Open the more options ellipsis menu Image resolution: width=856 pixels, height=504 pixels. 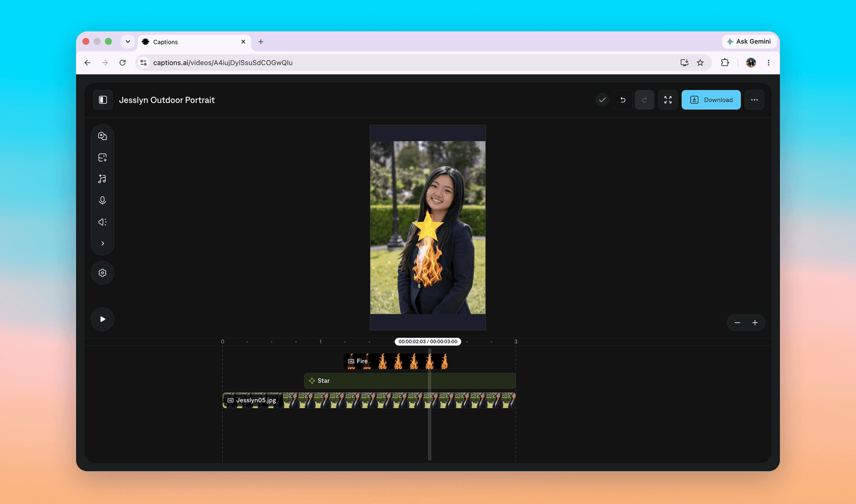click(x=754, y=100)
